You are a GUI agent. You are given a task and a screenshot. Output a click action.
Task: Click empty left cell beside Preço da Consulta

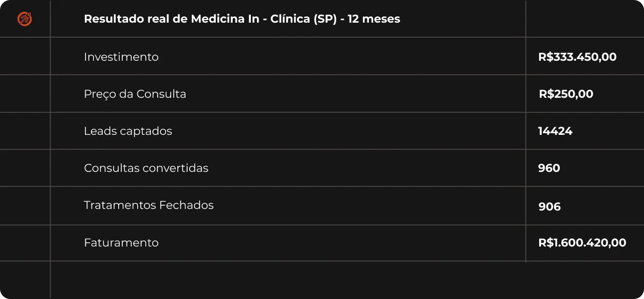25,94
